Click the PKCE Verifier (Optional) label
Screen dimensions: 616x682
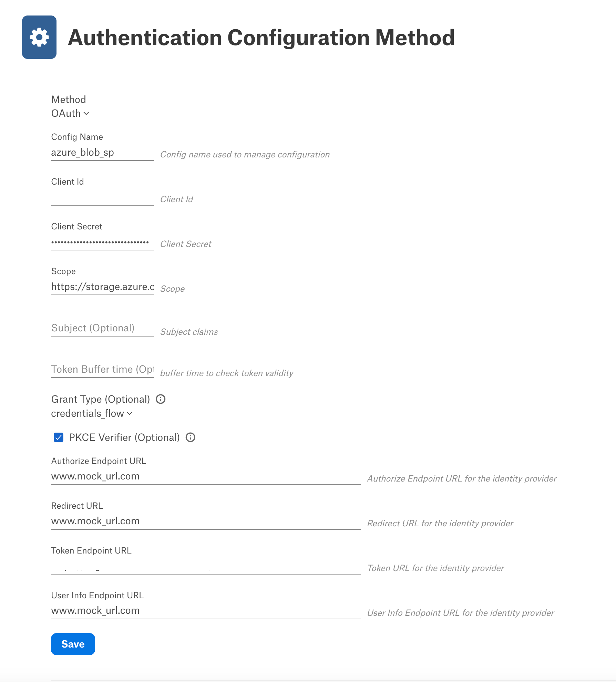click(124, 437)
